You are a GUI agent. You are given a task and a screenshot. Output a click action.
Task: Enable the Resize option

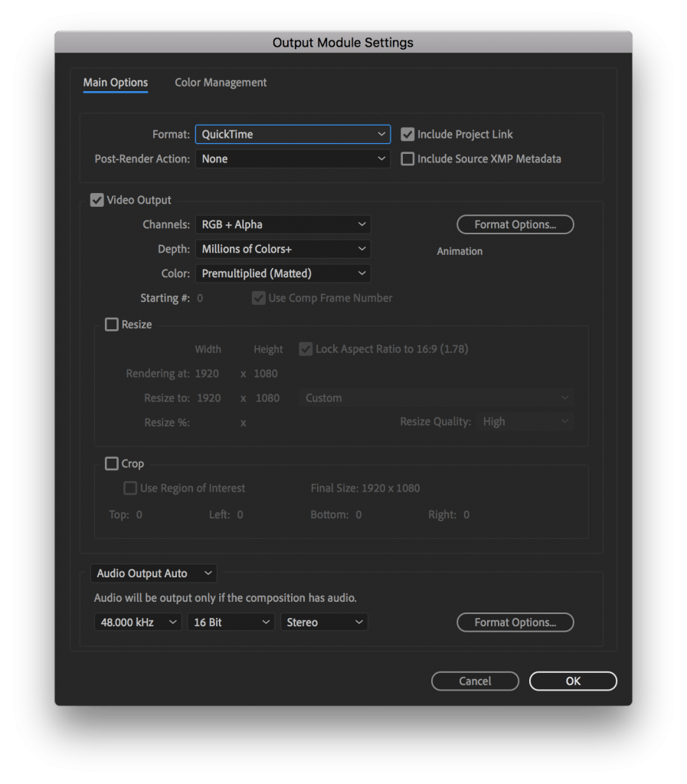point(111,324)
